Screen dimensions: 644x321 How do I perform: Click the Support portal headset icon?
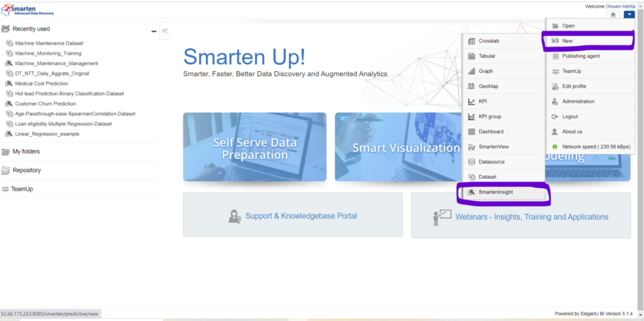[x=235, y=216]
